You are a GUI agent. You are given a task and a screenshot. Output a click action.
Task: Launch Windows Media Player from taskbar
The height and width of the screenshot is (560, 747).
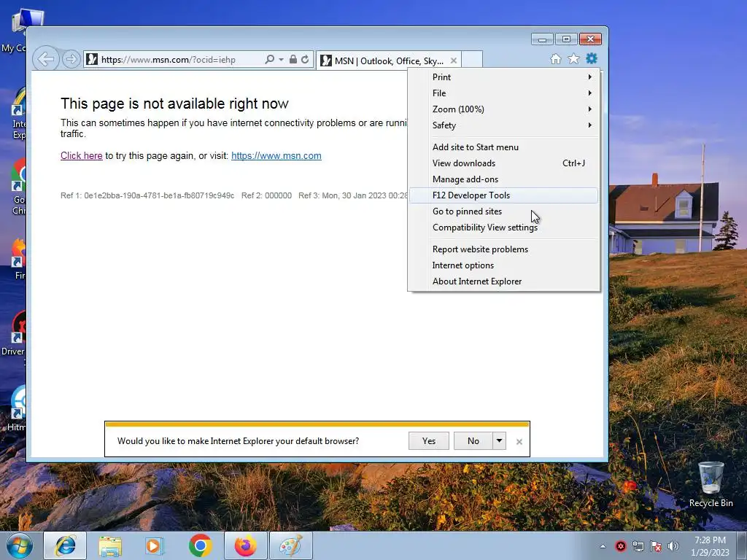(154, 545)
